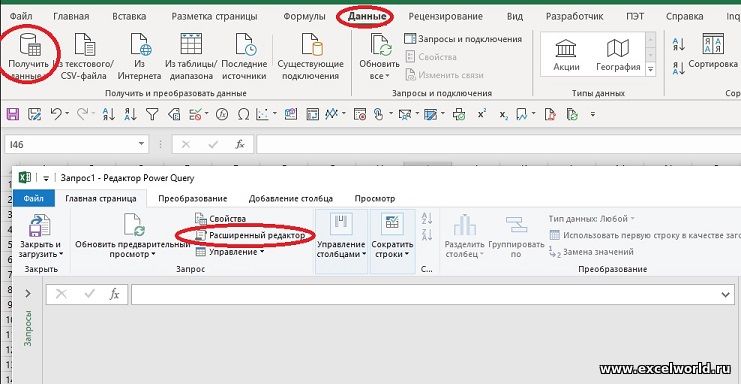The width and height of the screenshot is (741, 384).
Task: Click Обновить все refresh icon
Action: (381, 45)
